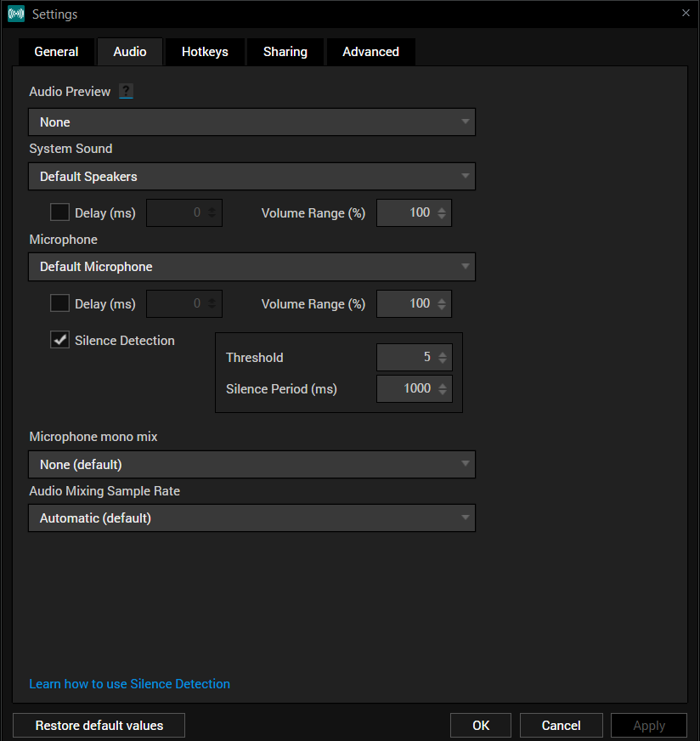Uncheck the Silence Detection checkbox
Image resolution: width=700 pixels, height=741 pixels.
(59, 340)
